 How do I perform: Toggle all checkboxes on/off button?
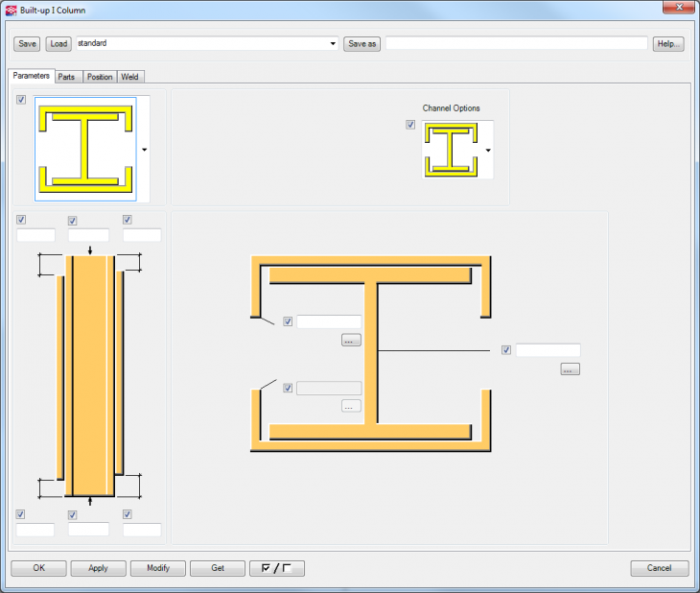coord(276,568)
